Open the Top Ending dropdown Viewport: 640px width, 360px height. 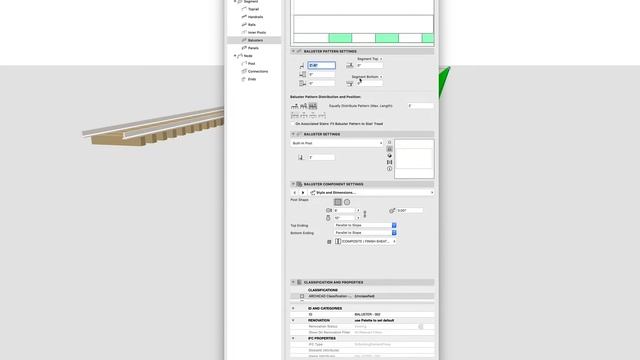pos(365,225)
